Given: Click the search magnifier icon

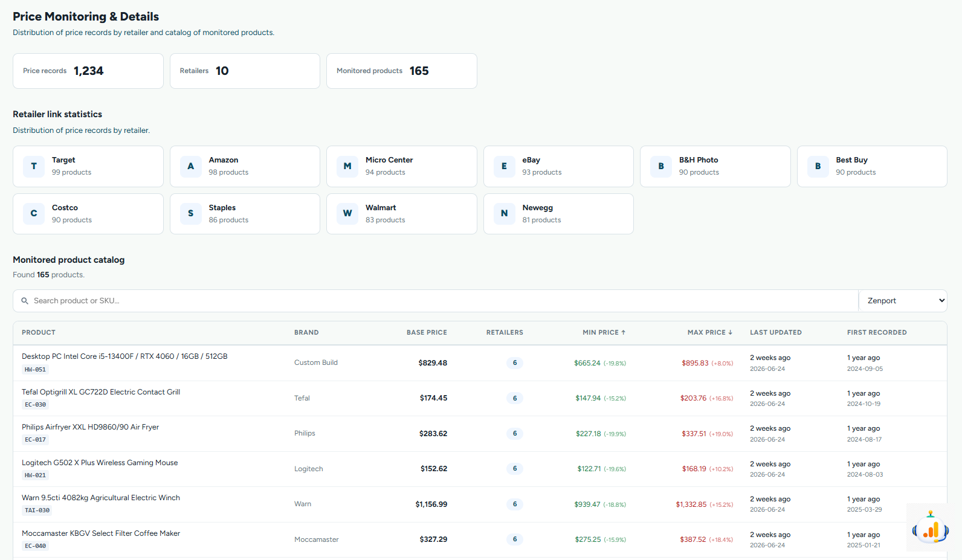Looking at the screenshot, I should 25,301.
